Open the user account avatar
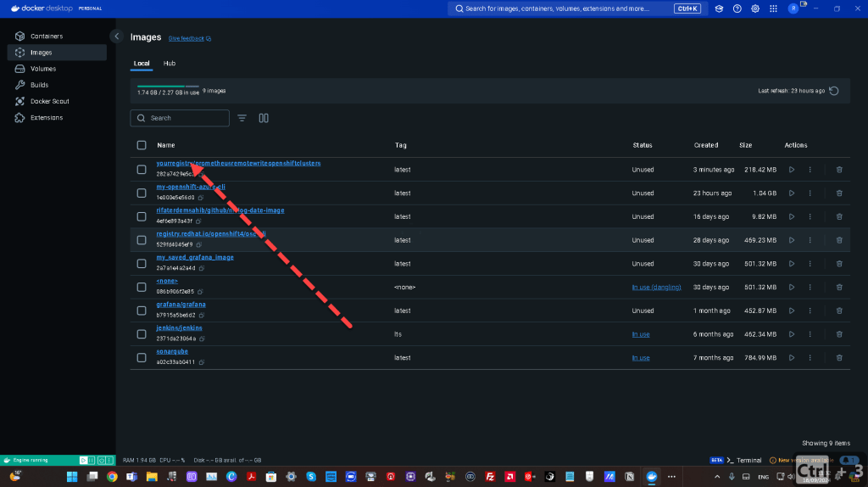 (793, 8)
